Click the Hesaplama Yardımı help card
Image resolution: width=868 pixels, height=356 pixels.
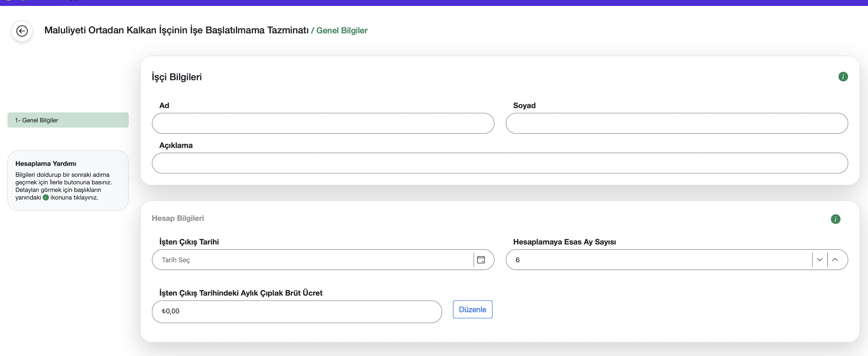point(68,181)
